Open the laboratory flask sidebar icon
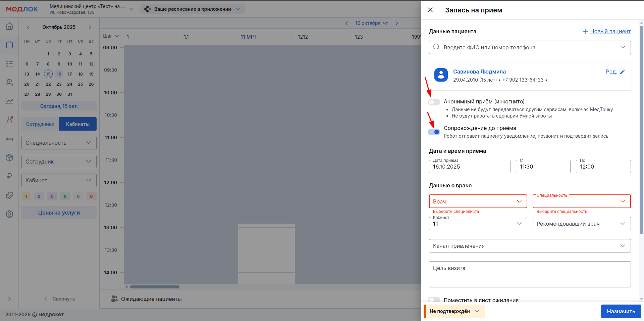 pos(9,120)
